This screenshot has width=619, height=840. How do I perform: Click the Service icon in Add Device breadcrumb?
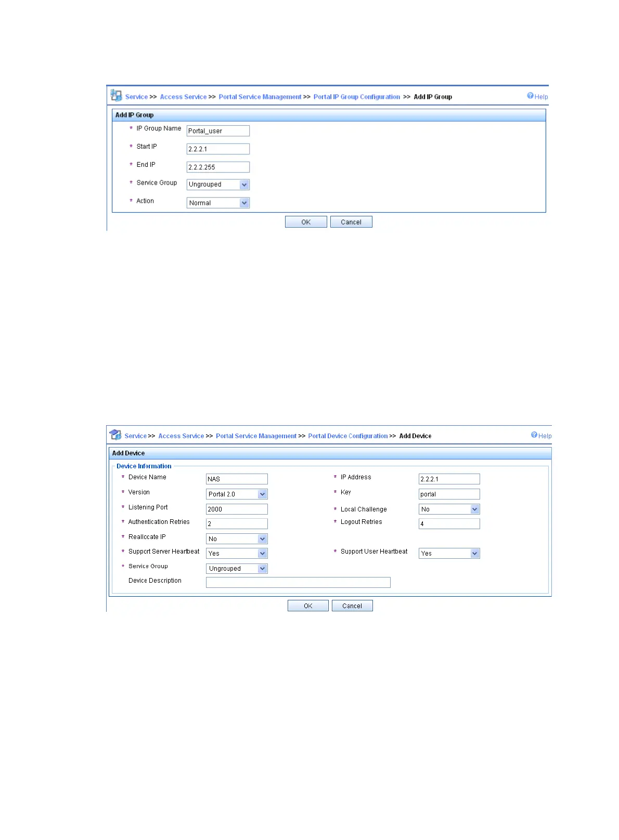(x=115, y=435)
